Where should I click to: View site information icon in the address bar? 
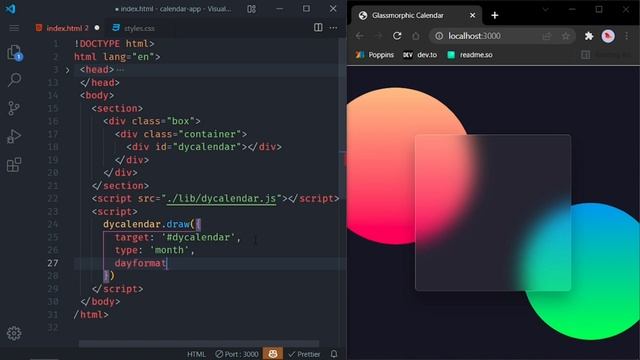pos(439,36)
